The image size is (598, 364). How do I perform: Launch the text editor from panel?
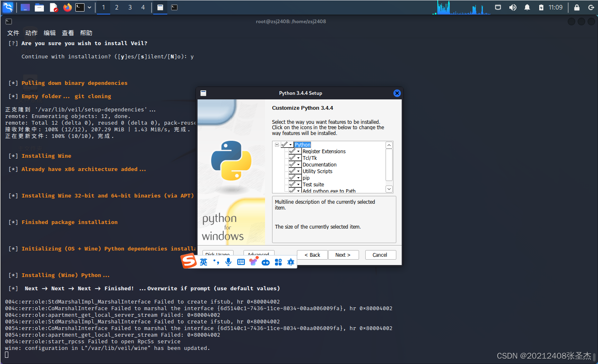[53, 7]
